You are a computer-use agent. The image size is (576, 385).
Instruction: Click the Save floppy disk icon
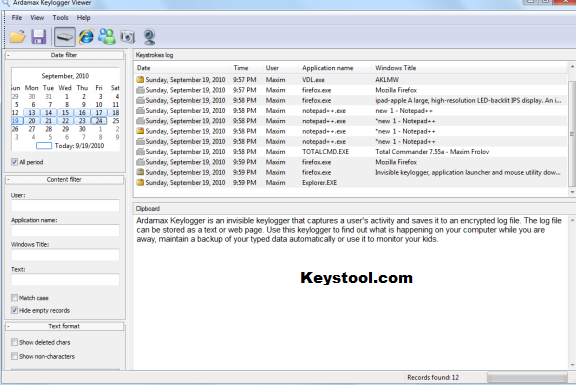tap(39, 37)
